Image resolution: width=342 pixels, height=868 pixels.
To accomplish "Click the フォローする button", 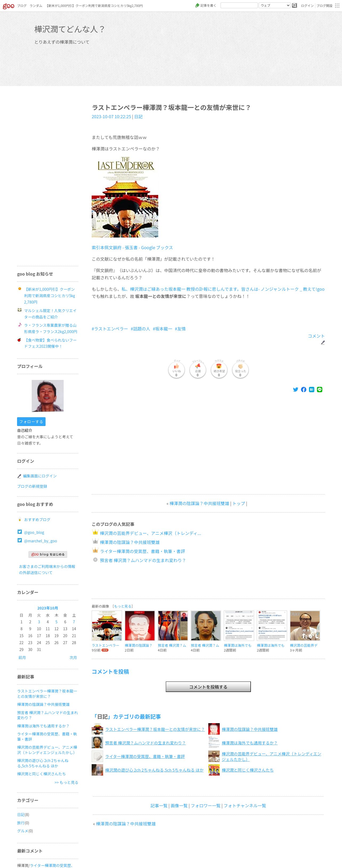I will pyautogui.click(x=31, y=421).
